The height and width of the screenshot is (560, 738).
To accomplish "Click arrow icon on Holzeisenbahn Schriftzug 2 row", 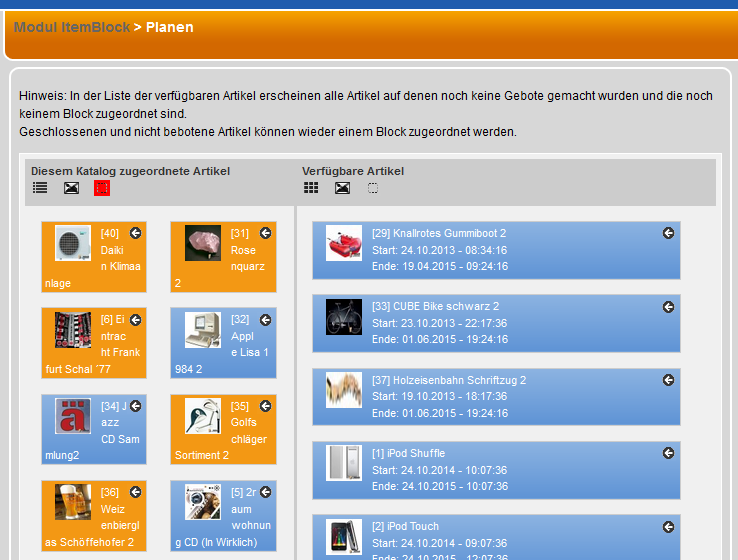I will tap(668, 380).
